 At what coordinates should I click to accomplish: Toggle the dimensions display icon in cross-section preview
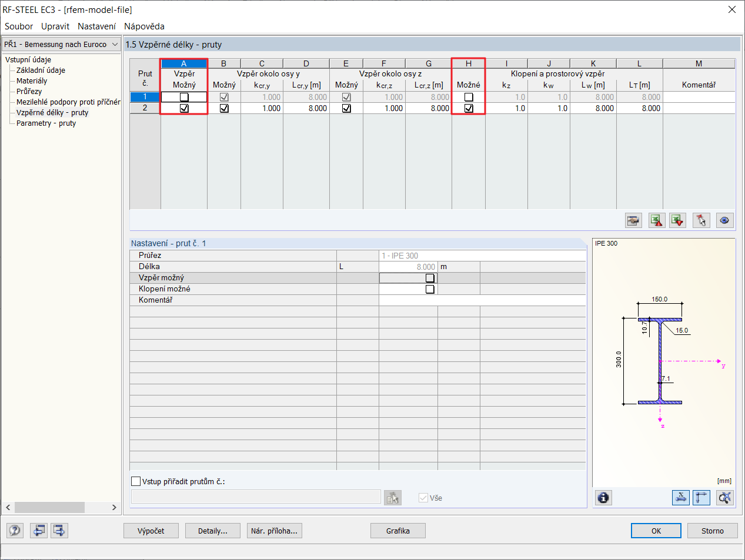point(680,498)
